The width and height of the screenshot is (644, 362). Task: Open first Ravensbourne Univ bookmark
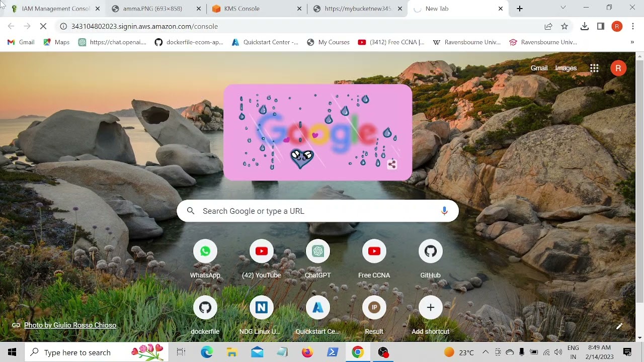tap(467, 42)
